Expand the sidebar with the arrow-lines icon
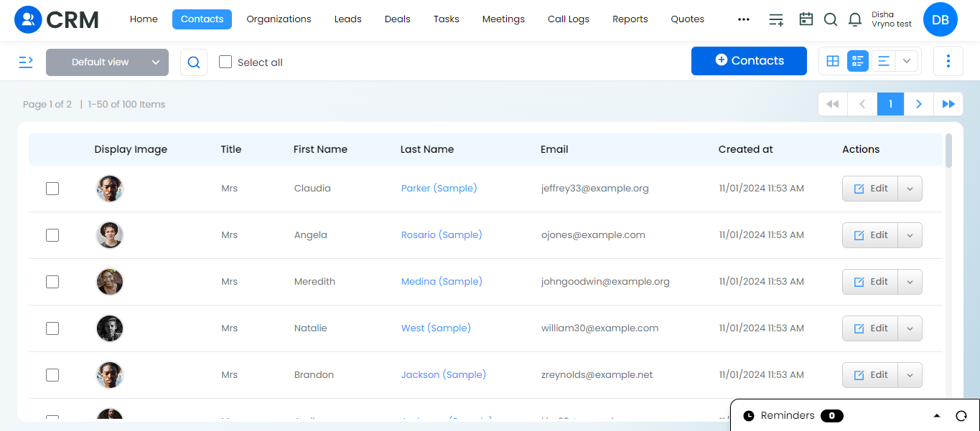This screenshot has width=980, height=431. coord(26,62)
